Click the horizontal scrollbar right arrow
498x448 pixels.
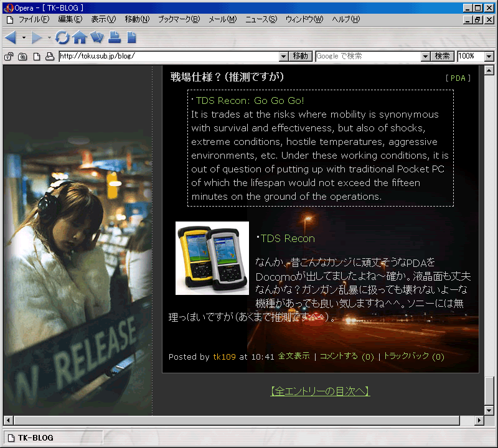[x=479, y=421]
